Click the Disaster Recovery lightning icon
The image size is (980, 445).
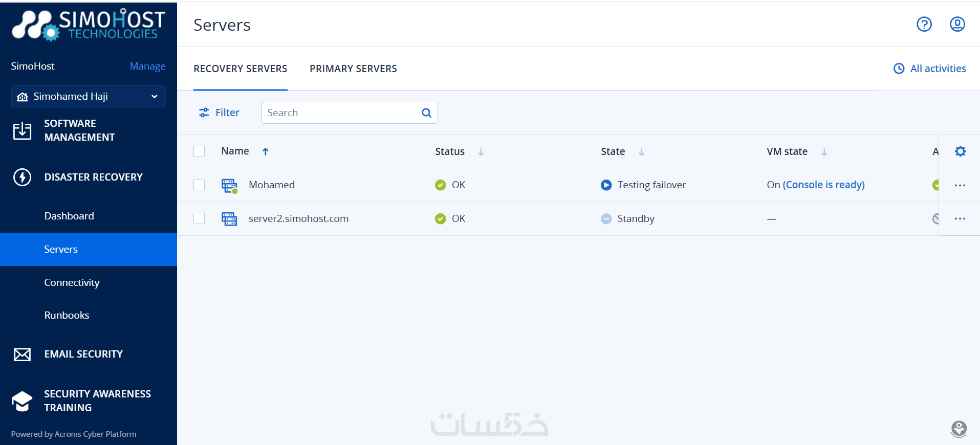(22, 177)
